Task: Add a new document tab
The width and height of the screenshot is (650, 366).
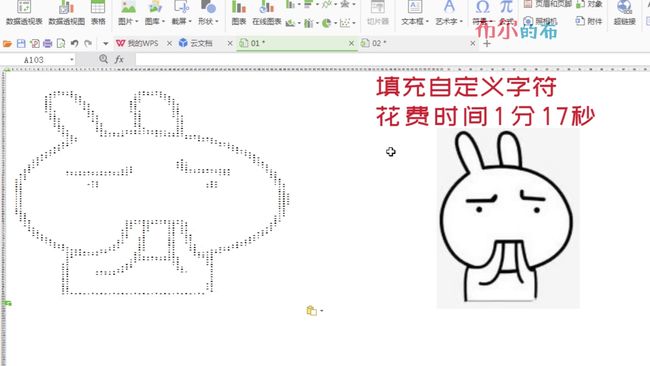Action: 487,43
